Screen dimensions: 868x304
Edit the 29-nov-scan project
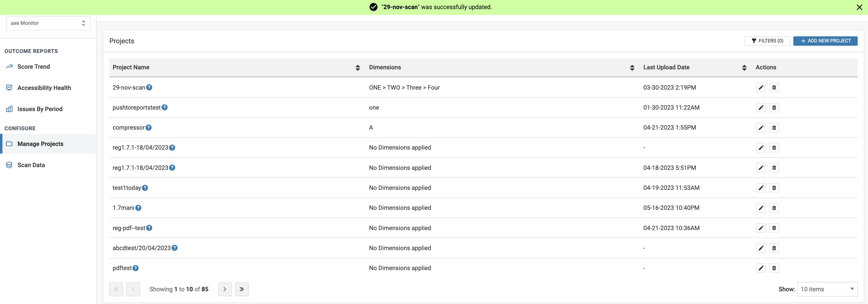(761, 88)
